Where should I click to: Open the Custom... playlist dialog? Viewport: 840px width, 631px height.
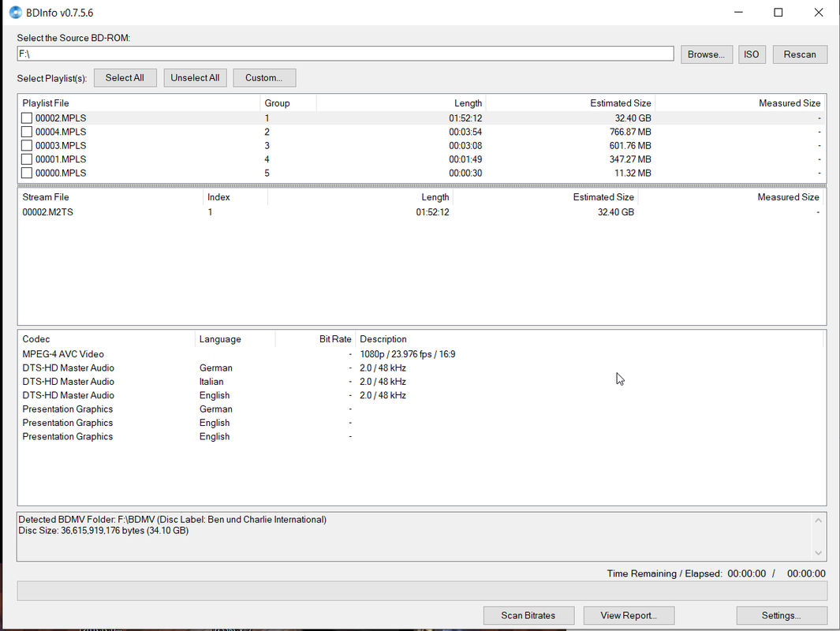[264, 77]
